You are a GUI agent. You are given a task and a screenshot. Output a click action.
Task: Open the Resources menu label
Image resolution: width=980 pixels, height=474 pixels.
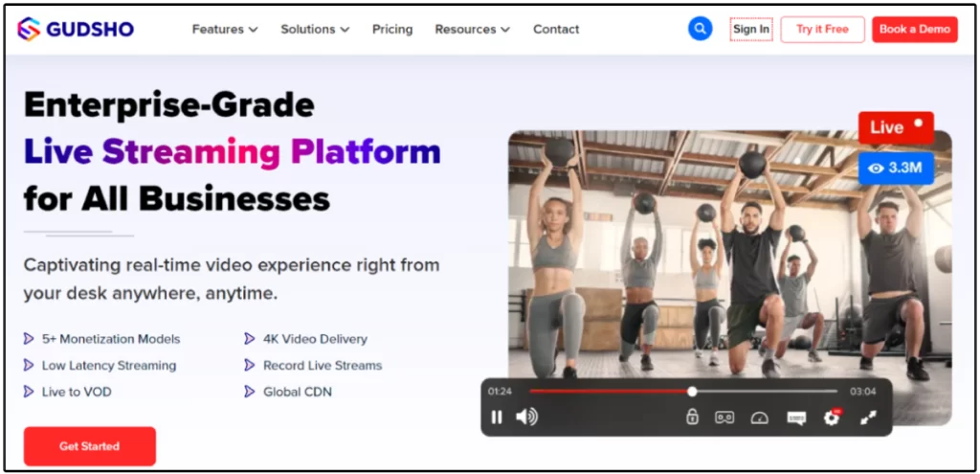click(x=466, y=30)
